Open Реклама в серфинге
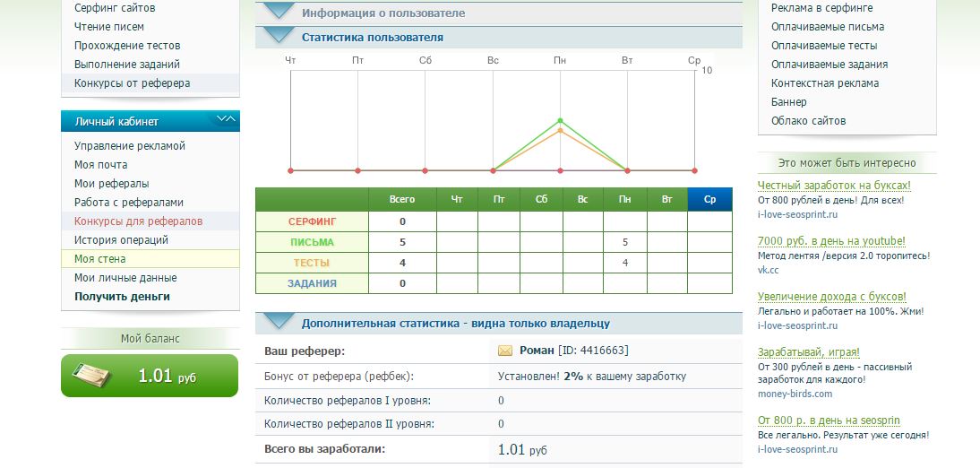 click(x=821, y=8)
